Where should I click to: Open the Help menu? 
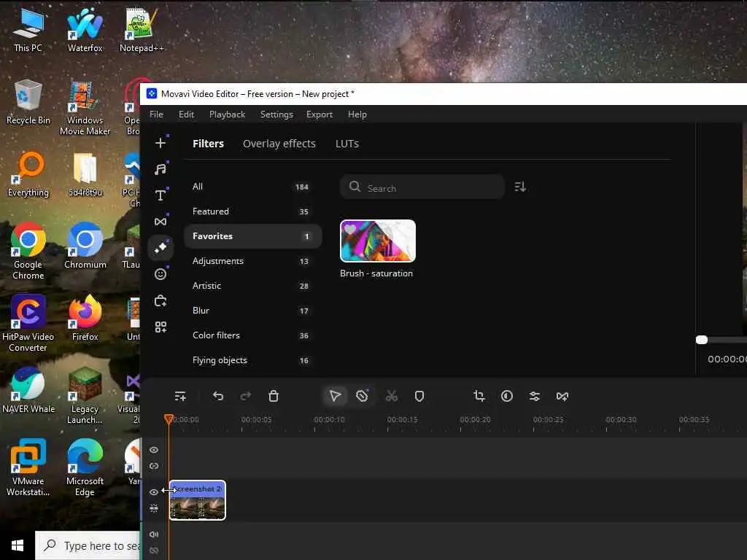[357, 114]
